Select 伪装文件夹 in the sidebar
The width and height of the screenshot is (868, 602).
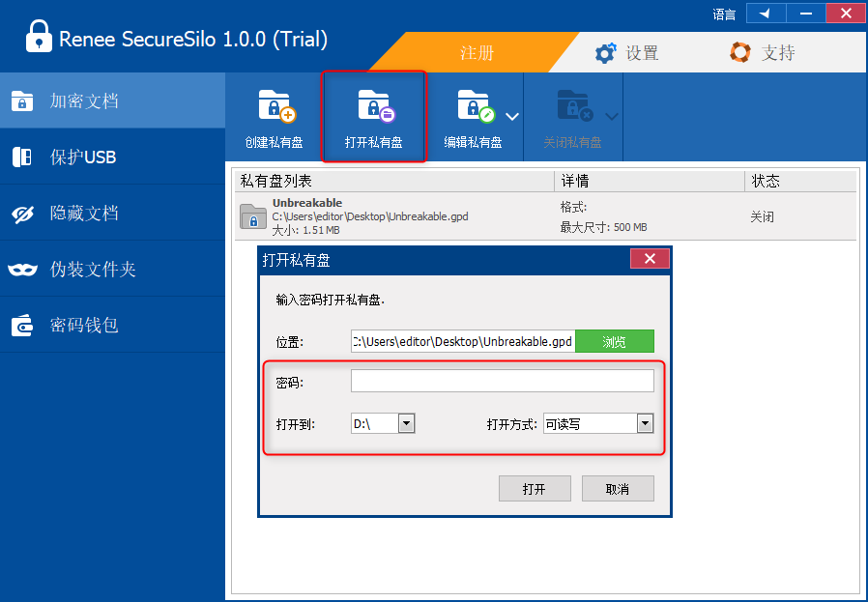click(112, 269)
